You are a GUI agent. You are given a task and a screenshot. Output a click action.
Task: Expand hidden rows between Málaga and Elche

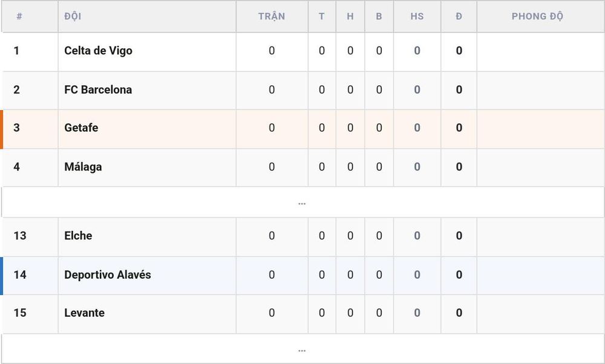point(302,203)
